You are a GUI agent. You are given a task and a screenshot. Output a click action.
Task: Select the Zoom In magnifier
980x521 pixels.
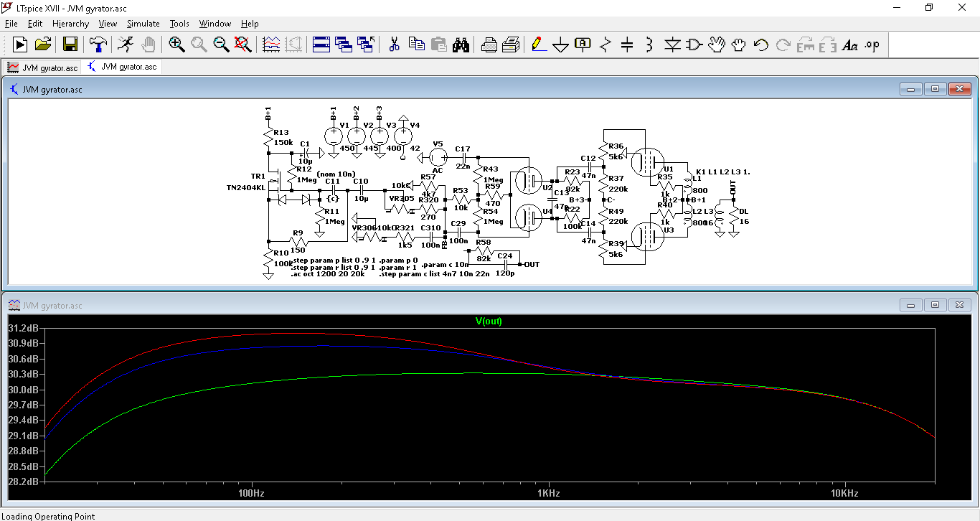[x=176, y=44]
